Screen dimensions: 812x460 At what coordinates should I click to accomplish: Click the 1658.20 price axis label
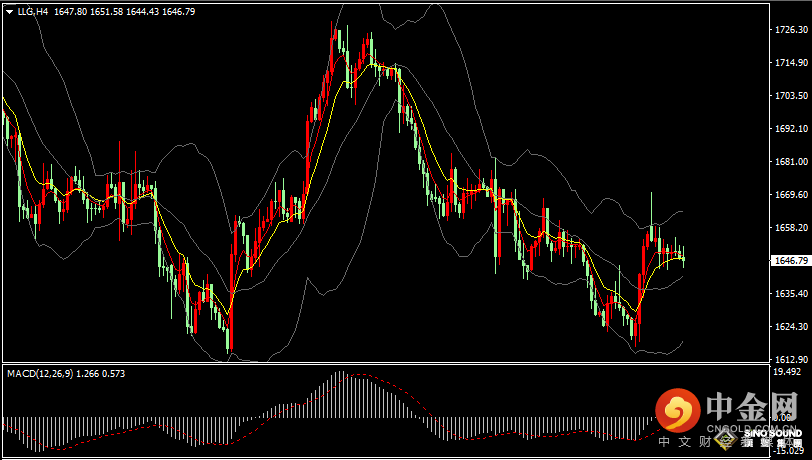pyautogui.click(x=791, y=227)
